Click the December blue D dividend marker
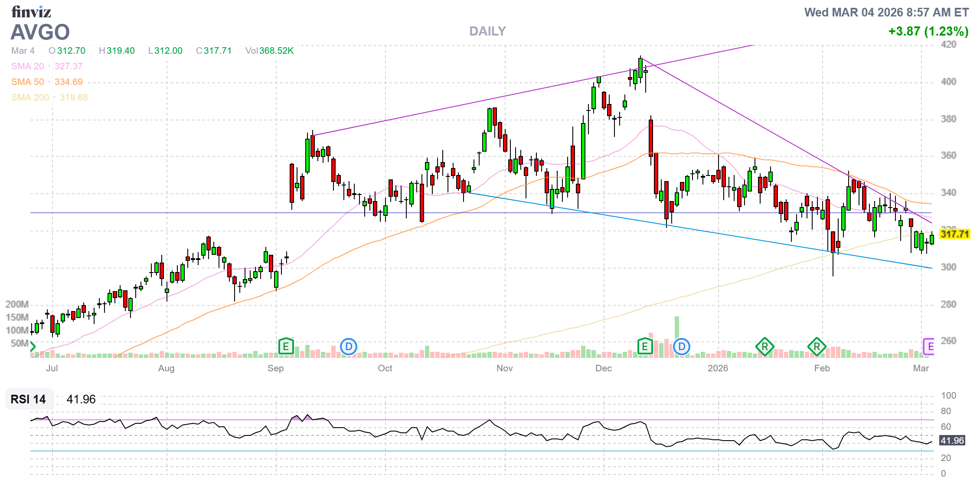This screenshot has height=487, width=980. tap(682, 347)
